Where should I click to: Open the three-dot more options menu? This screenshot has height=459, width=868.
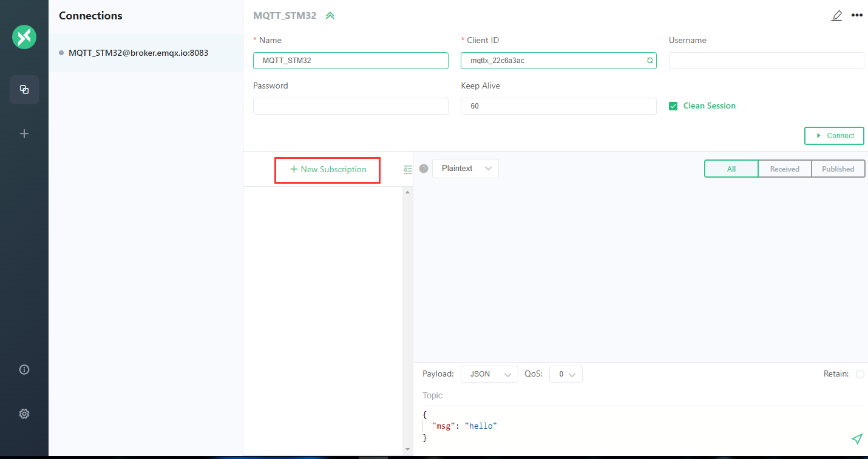point(856,16)
